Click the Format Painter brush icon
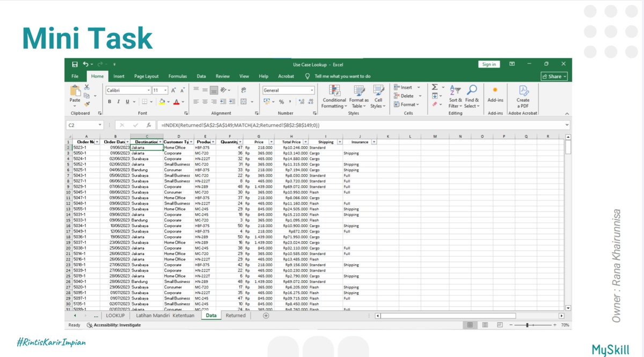This screenshot has height=357, width=644. pyautogui.click(x=86, y=104)
